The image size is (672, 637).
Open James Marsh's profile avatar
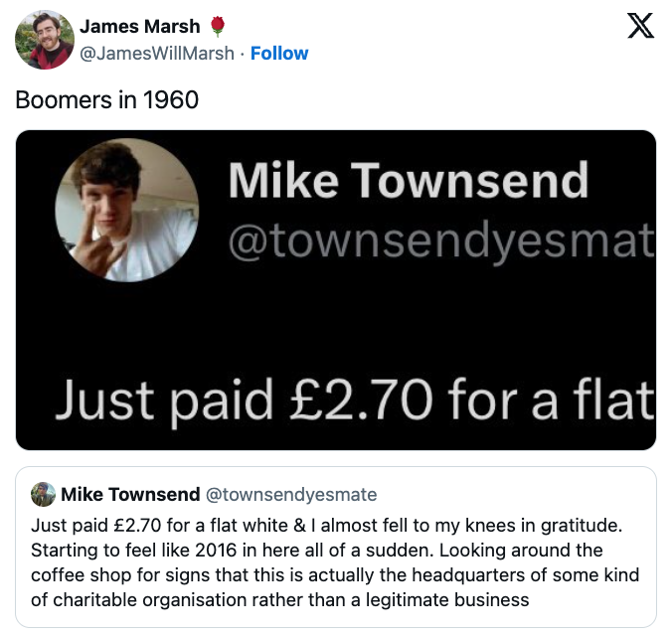click(x=44, y=40)
